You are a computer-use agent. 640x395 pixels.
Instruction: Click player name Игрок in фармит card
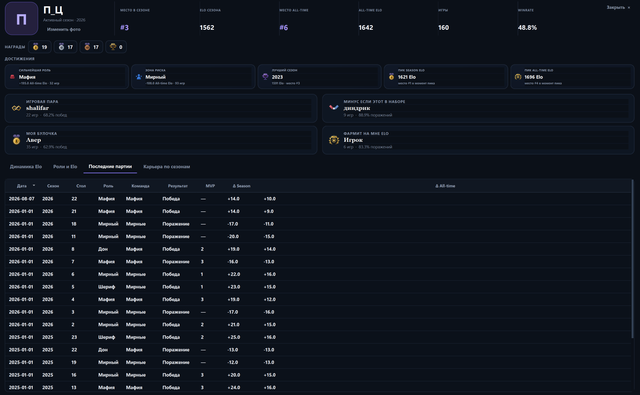[x=353, y=140]
